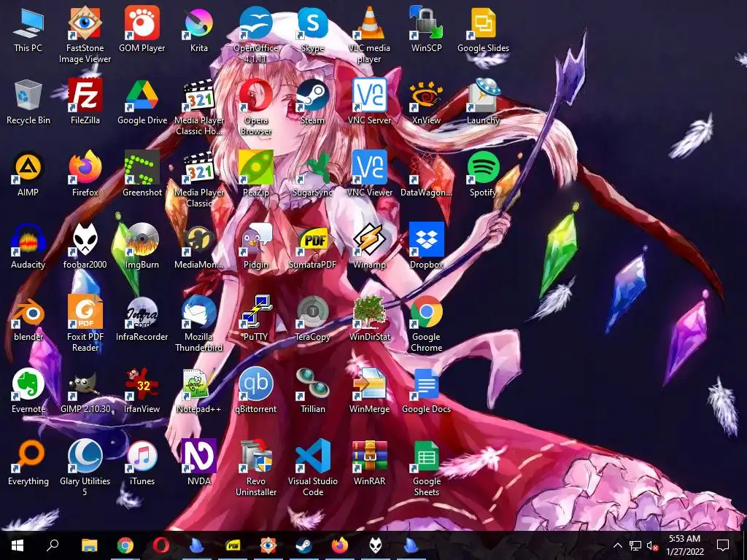
Task: Select the Google Chrome desktop shortcut
Action: click(x=426, y=324)
